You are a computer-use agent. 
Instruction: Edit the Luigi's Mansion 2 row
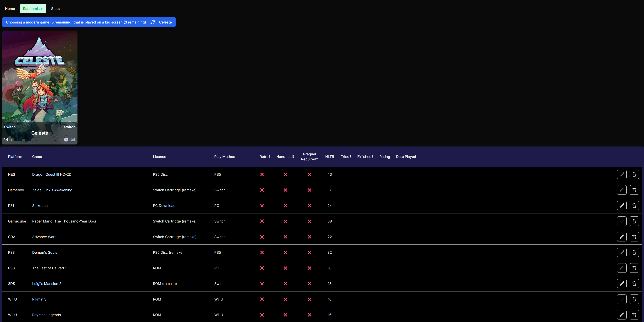pyautogui.click(x=622, y=284)
